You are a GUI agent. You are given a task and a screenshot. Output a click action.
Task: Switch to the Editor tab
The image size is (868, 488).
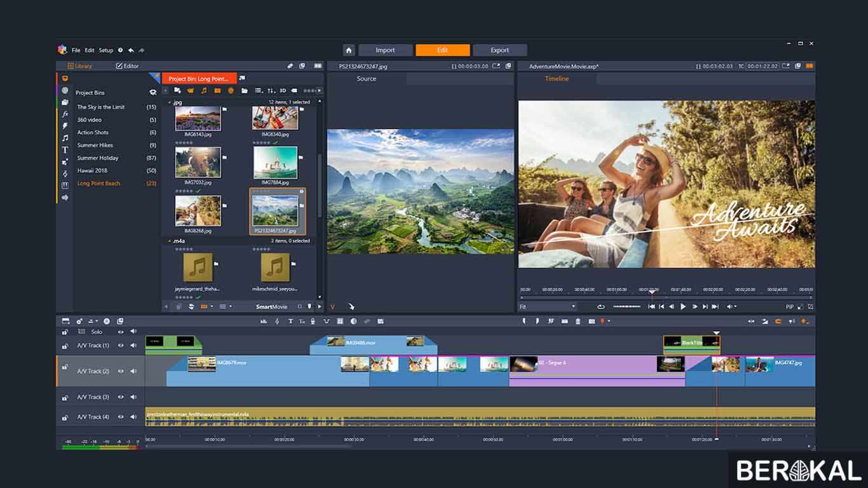[128, 65]
